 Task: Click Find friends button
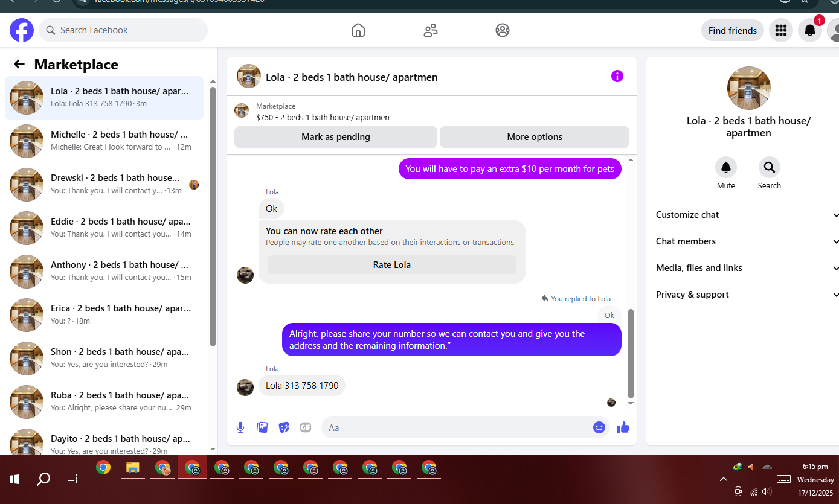(733, 30)
